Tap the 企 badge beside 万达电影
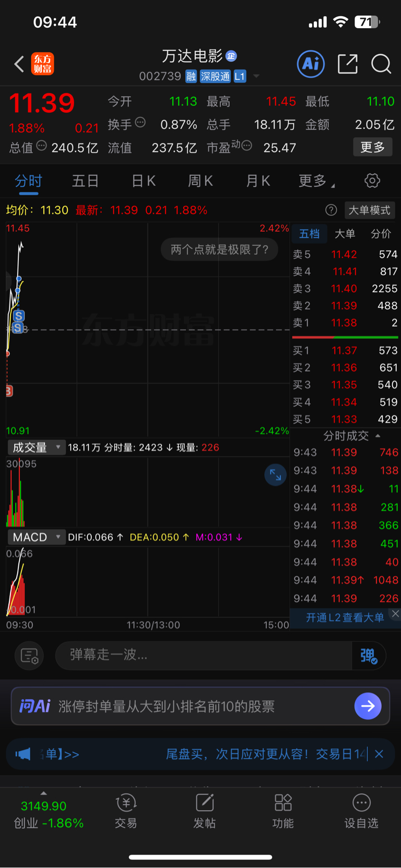This screenshot has height=868, width=401. point(231,56)
